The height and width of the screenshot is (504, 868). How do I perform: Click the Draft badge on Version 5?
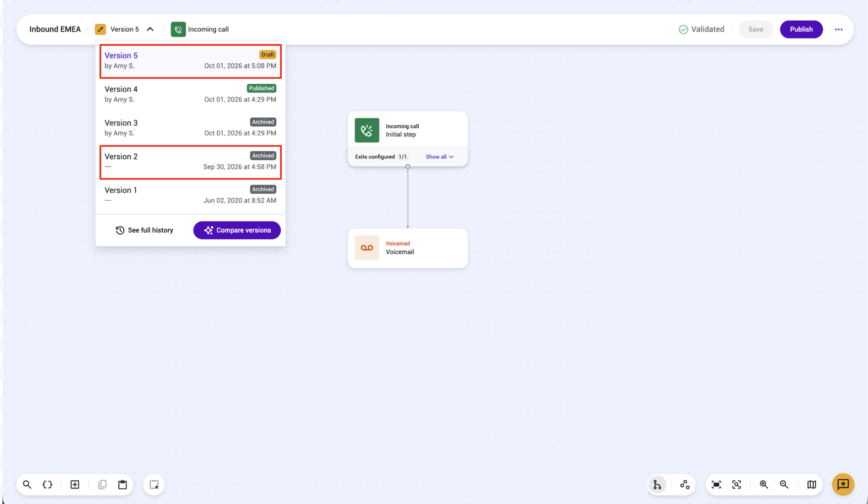[268, 55]
